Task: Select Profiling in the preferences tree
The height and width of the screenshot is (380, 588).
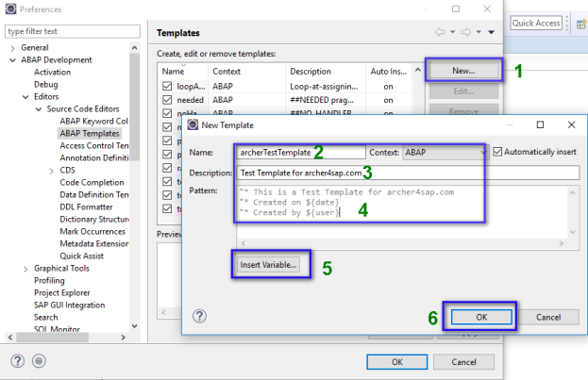Action: click(49, 281)
